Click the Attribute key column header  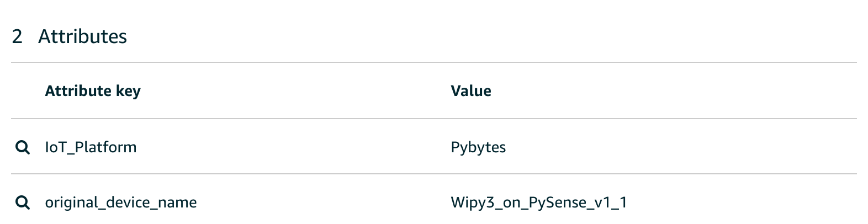point(93,91)
